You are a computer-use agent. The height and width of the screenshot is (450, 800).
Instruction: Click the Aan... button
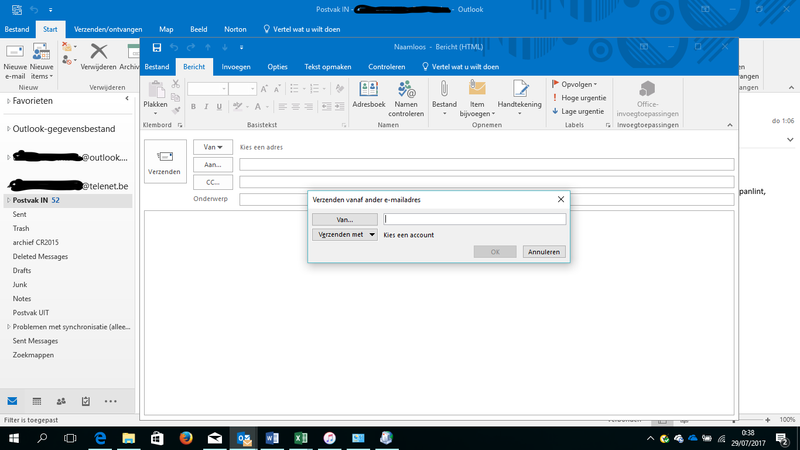[x=213, y=165]
